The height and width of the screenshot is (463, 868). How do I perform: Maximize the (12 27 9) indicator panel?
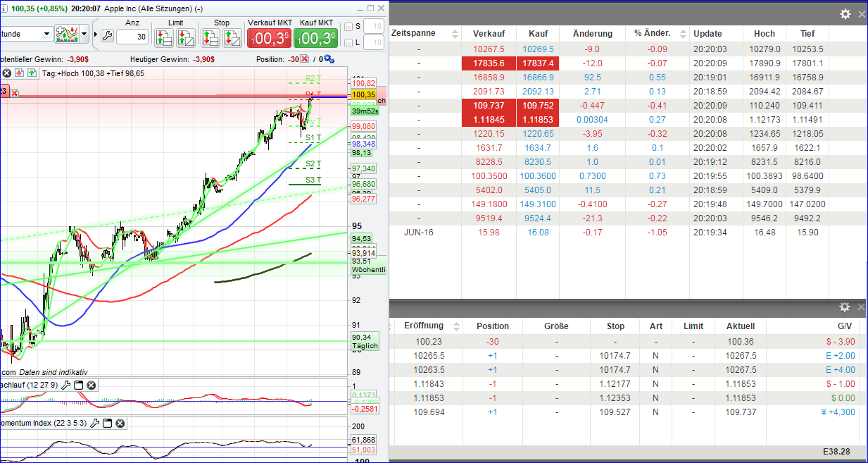[79, 385]
